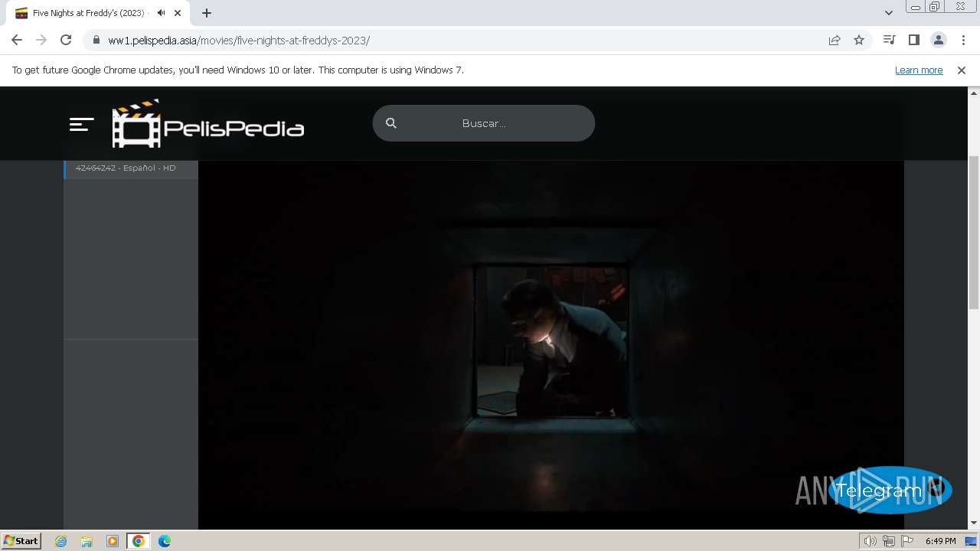The image size is (980, 551).
Task: Open Action Center flag icon
Action: click(x=907, y=541)
